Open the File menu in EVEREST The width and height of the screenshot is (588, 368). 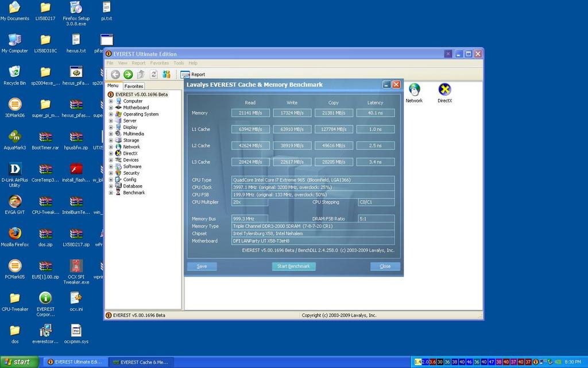click(110, 63)
